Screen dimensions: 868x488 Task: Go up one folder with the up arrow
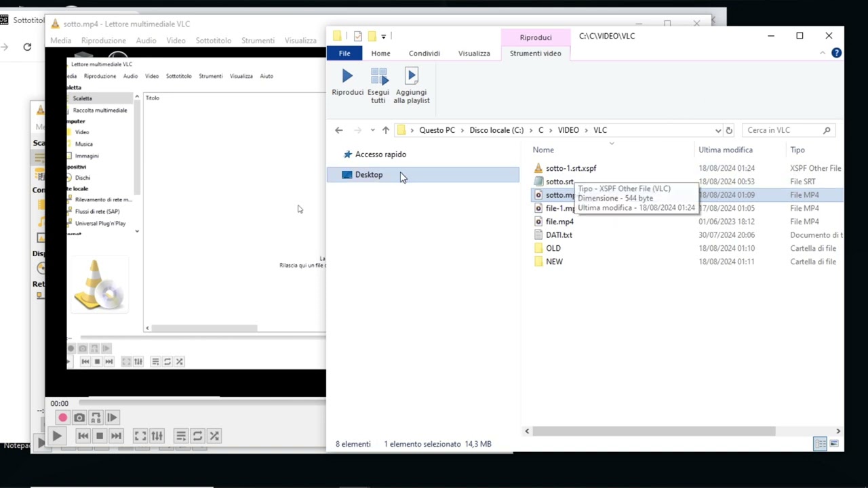[x=386, y=130]
